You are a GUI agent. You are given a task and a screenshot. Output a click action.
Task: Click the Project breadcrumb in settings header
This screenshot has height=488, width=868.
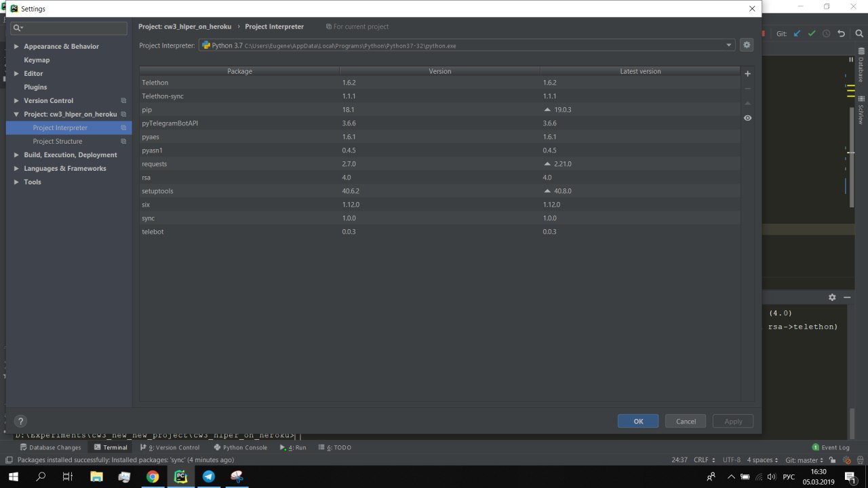pyautogui.click(x=184, y=26)
